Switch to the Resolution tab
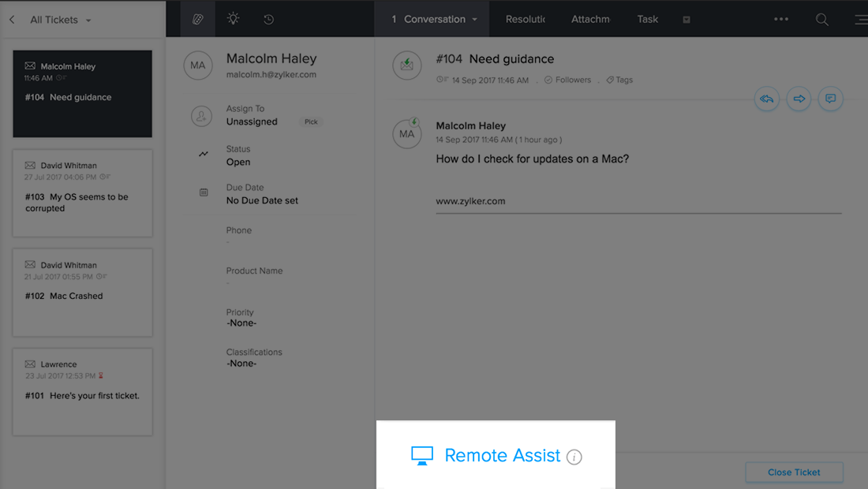Image resolution: width=868 pixels, height=489 pixels. coord(525,20)
